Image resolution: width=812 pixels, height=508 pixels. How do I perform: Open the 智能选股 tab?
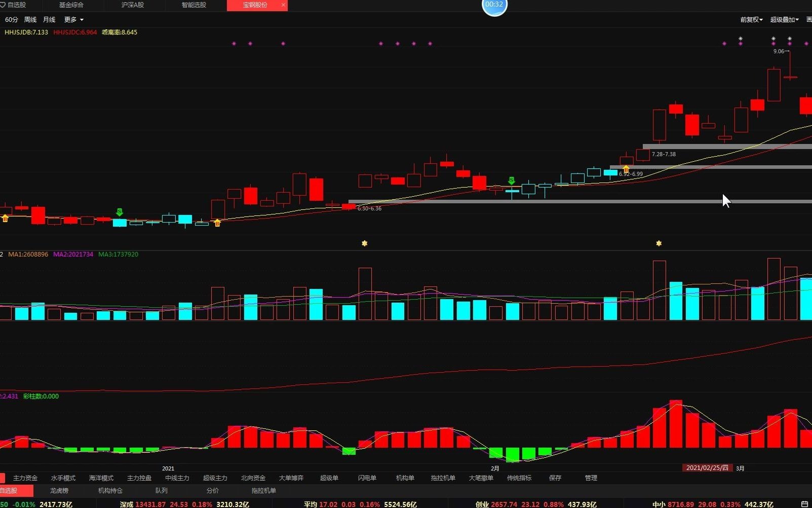[x=194, y=5]
